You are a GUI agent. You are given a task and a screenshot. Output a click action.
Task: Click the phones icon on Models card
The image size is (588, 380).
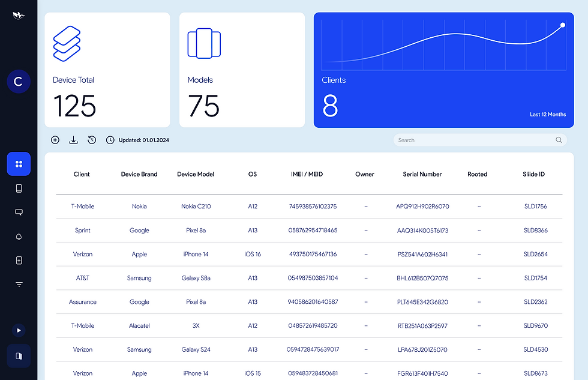tap(204, 43)
